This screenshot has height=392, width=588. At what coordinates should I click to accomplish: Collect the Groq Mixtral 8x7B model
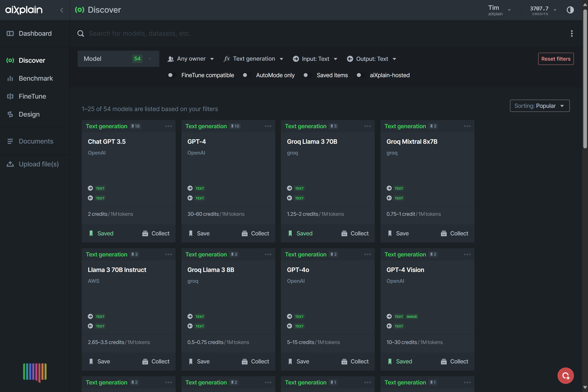454,234
